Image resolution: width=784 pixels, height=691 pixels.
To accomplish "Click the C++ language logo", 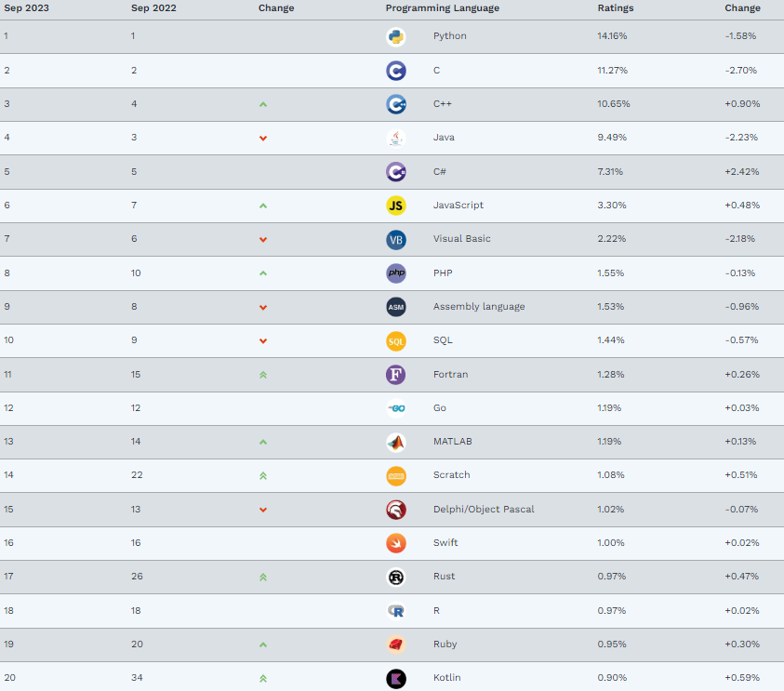I will click(x=396, y=104).
